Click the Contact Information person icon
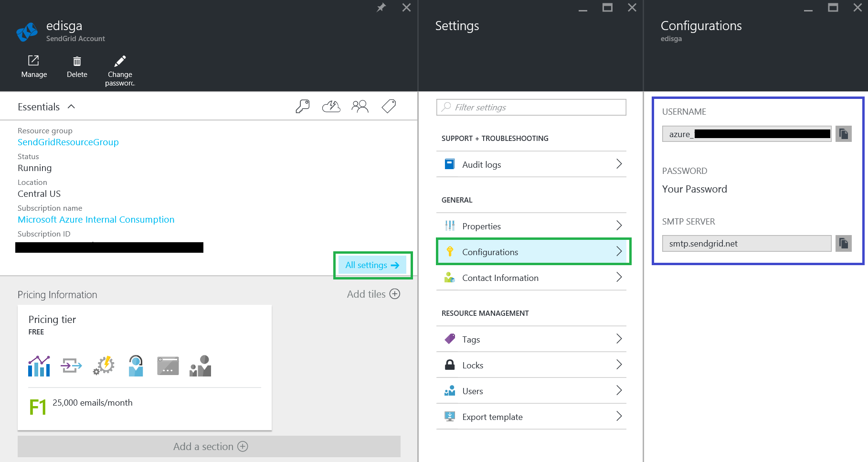Screen dimensions: 868x462 click(450, 277)
